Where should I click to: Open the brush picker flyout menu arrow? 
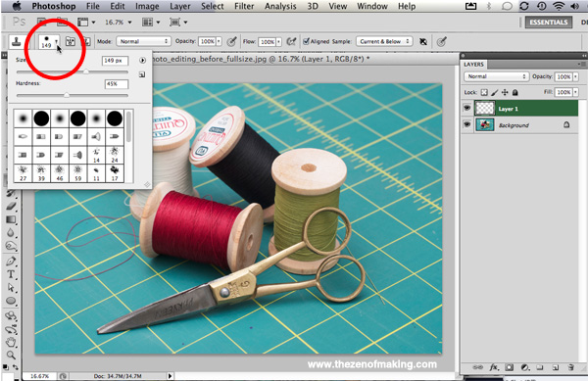click(x=142, y=60)
